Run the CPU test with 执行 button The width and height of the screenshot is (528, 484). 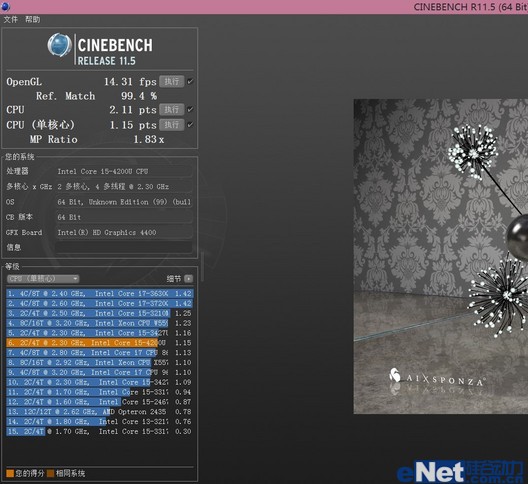click(x=172, y=109)
